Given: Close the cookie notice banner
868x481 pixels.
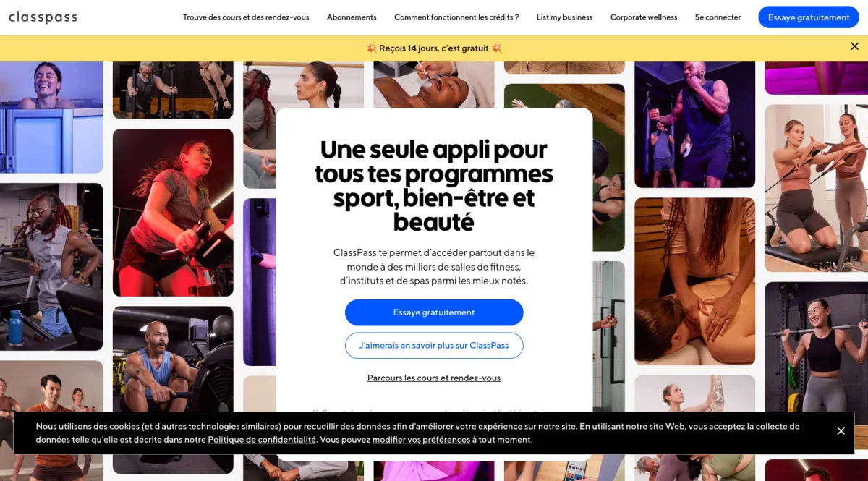Looking at the screenshot, I should (x=841, y=431).
